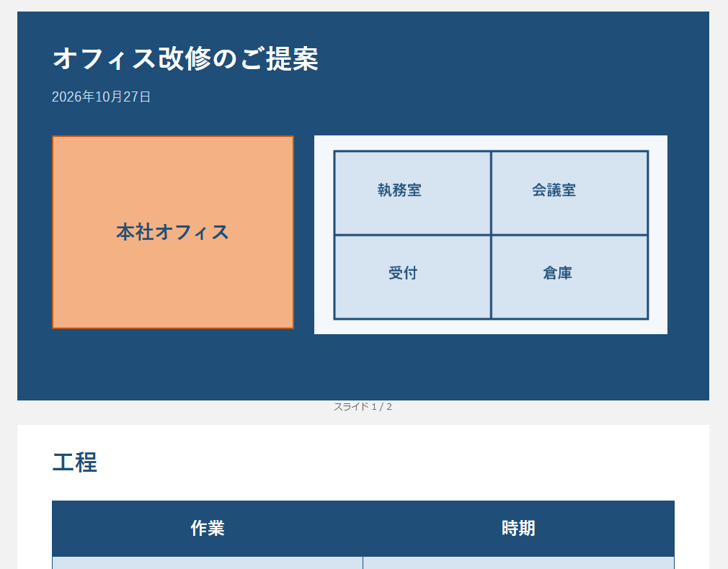This screenshot has width=728, height=569.
Task: Click the 受付 room cell
Action: click(412, 277)
